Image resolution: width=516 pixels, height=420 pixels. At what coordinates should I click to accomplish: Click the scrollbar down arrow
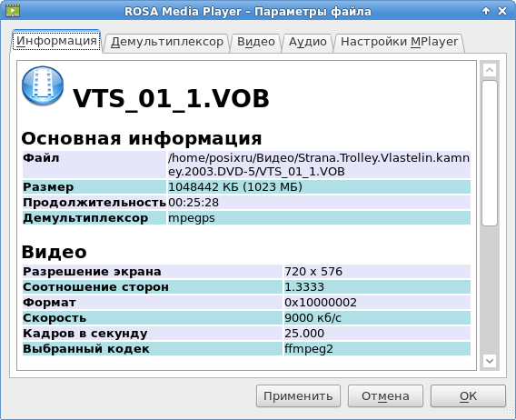pos(490,361)
